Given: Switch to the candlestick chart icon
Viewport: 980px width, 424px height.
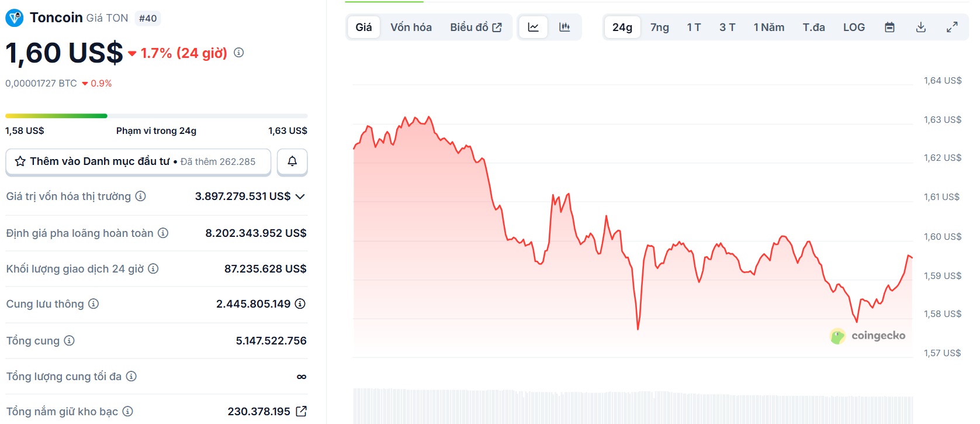Looking at the screenshot, I should coord(564,26).
